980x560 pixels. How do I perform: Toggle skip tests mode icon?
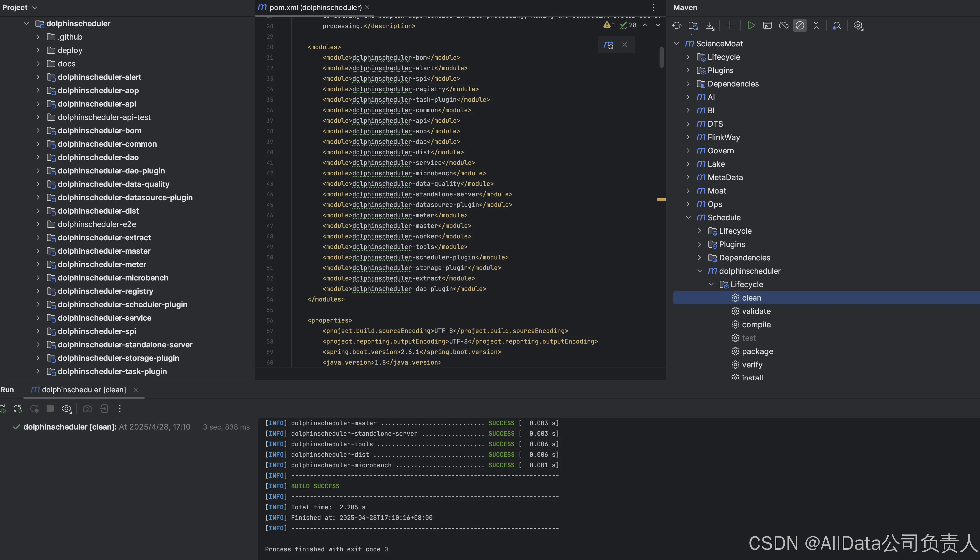tap(800, 25)
